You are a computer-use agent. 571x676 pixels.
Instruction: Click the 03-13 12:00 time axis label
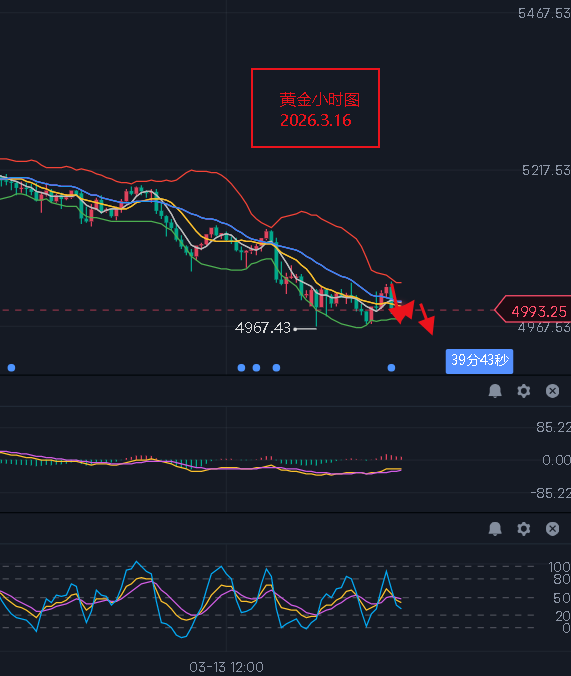pos(226,667)
